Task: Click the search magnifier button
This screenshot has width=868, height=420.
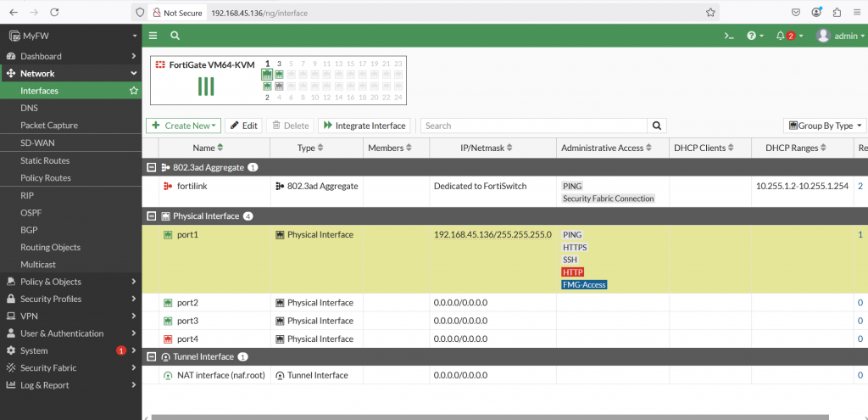Action: (657, 126)
